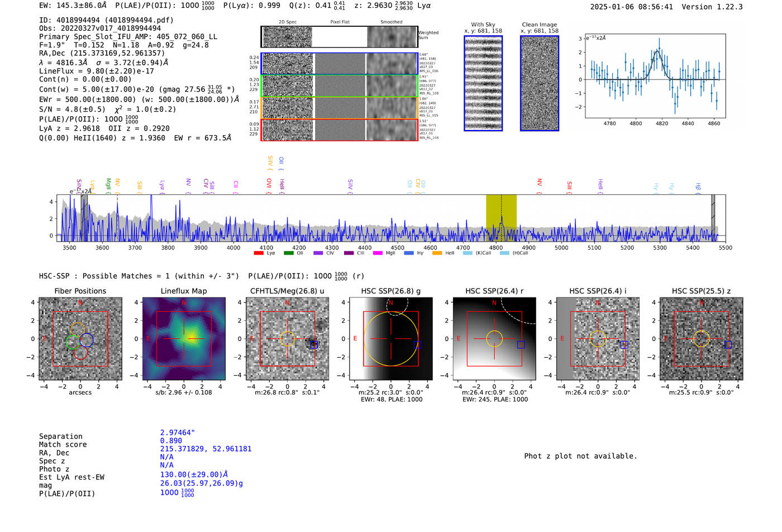Select the 's/b: 2.96 +/- 0.108' caption
The width and height of the screenshot is (782, 532).
pos(184,392)
